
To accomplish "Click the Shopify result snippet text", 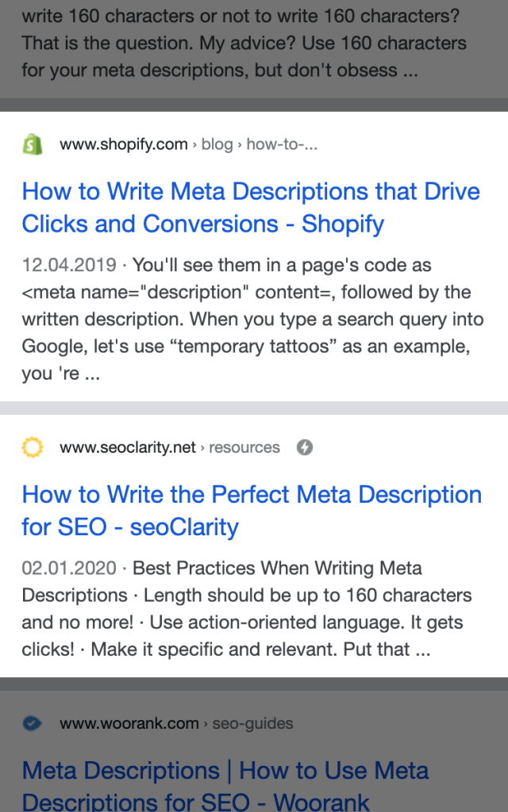I will coord(251,320).
